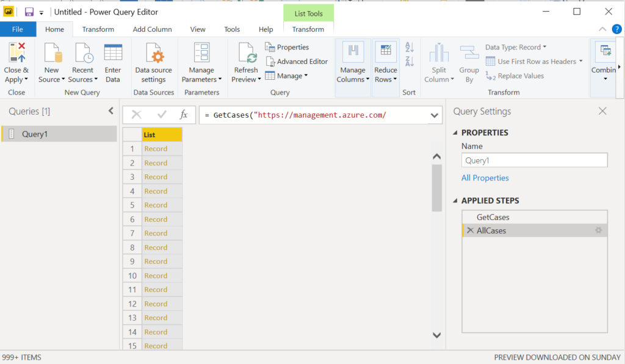The height and width of the screenshot is (364, 625).
Task: Open the File tab
Action: click(18, 29)
